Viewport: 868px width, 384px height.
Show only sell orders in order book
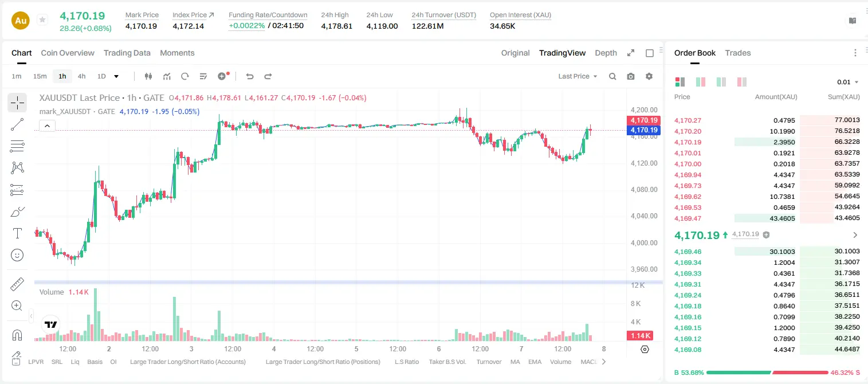(742, 82)
